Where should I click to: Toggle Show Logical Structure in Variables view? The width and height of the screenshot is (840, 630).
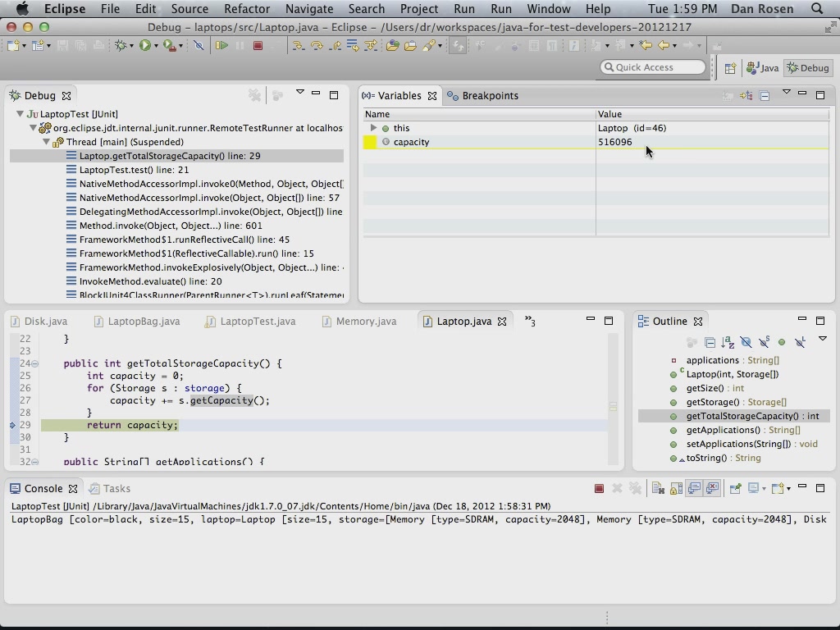746,96
